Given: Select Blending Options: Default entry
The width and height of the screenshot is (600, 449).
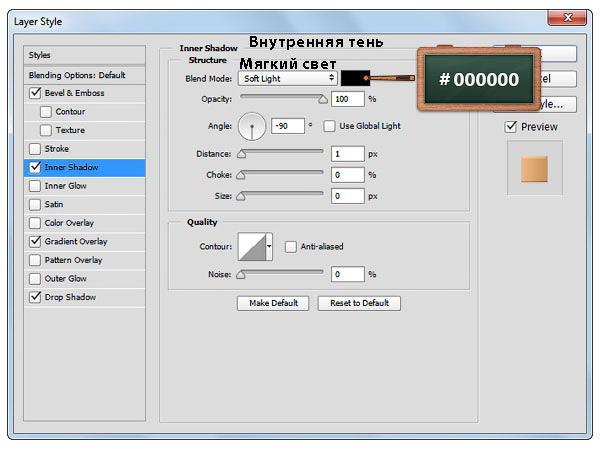Looking at the screenshot, I should point(85,75).
